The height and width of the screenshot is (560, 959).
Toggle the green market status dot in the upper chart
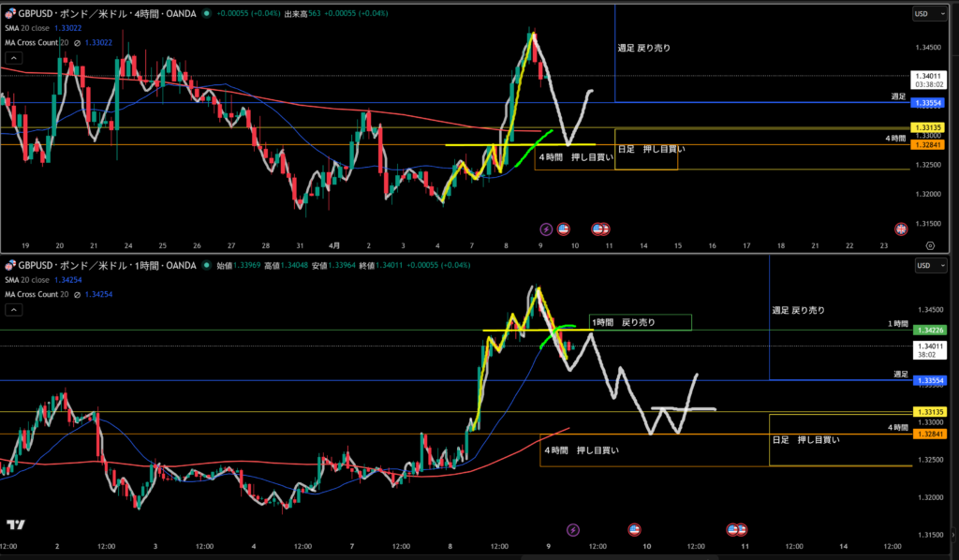click(x=208, y=14)
